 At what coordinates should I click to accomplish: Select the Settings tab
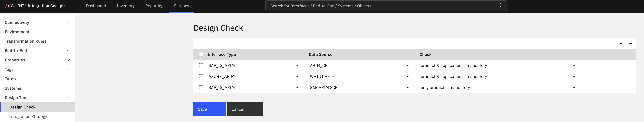[x=181, y=6]
